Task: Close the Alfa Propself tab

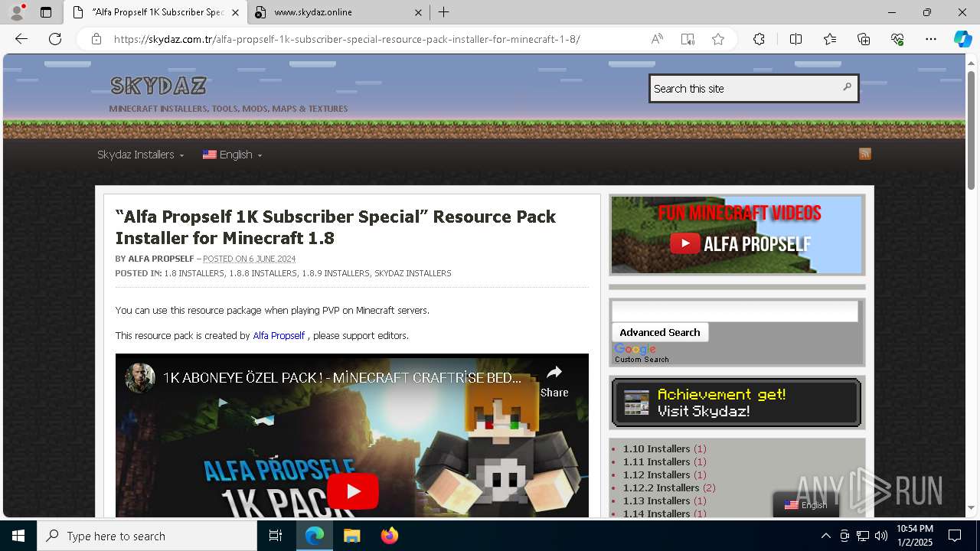Action: (x=235, y=12)
